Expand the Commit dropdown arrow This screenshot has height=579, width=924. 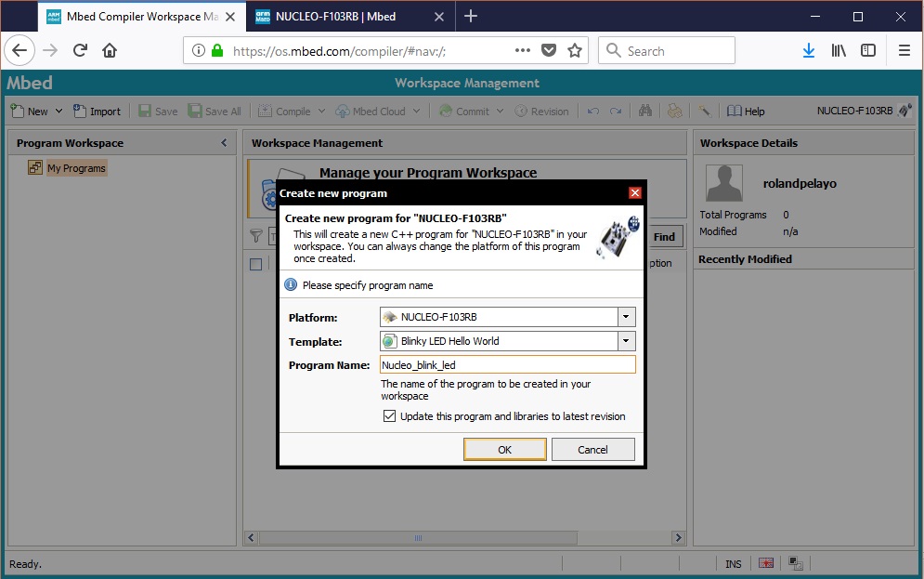[x=500, y=111]
